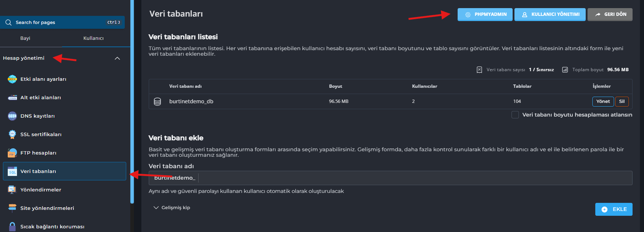Open PHPMYADMIN
Image resolution: width=644 pixels, height=232 pixels.
[485, 14]
